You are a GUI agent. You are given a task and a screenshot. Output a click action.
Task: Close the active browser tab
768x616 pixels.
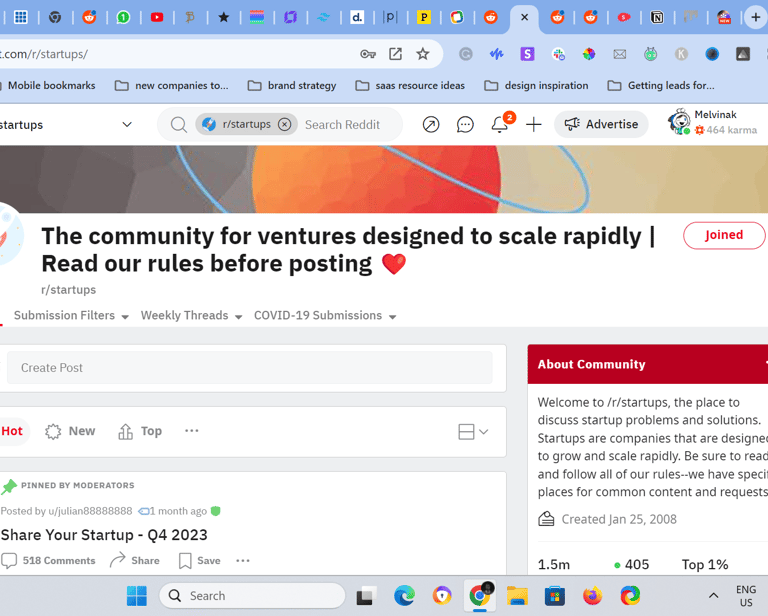click(x=524, y=18)
